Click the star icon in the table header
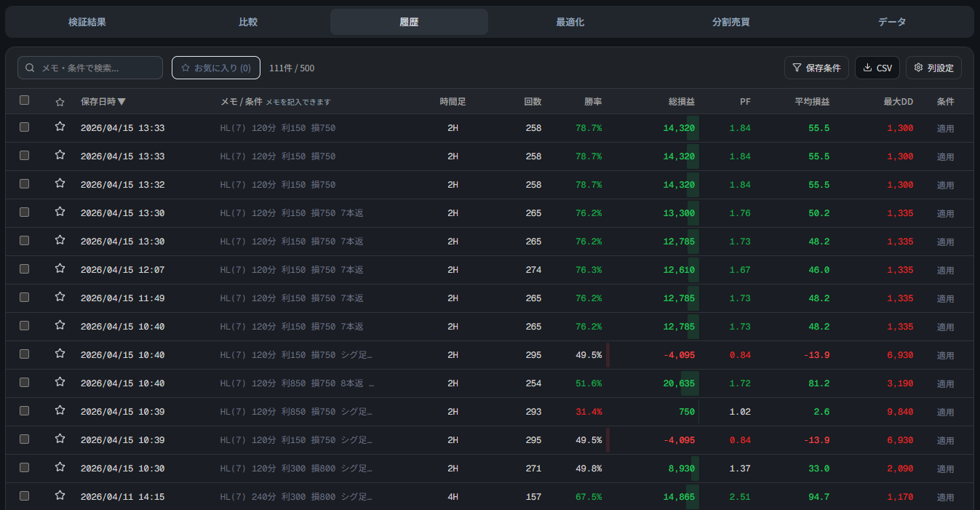The image size is (980, 510). coord(60,102)
